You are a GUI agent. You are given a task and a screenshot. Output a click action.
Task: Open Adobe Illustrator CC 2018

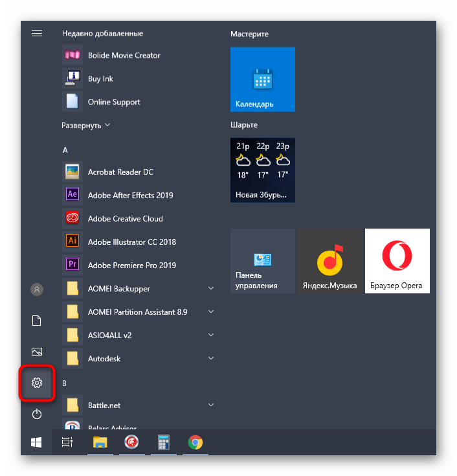pyautogui.click(x=131, y=242)
